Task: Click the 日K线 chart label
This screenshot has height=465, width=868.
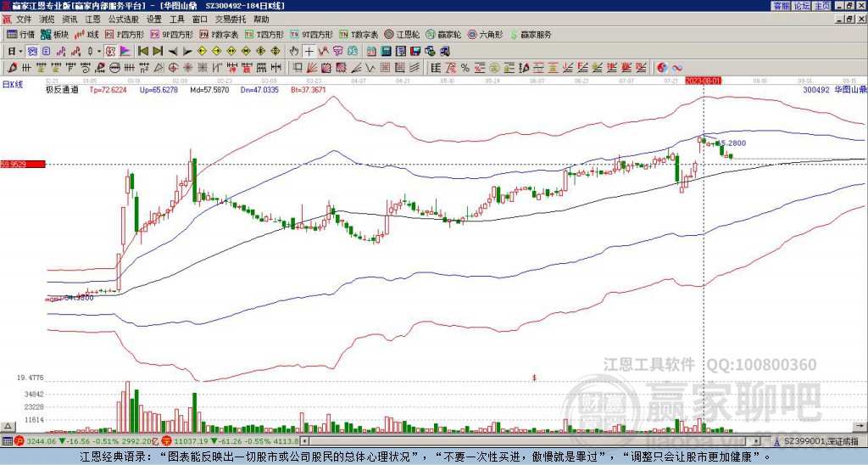Action: click(x=12, y=84)
